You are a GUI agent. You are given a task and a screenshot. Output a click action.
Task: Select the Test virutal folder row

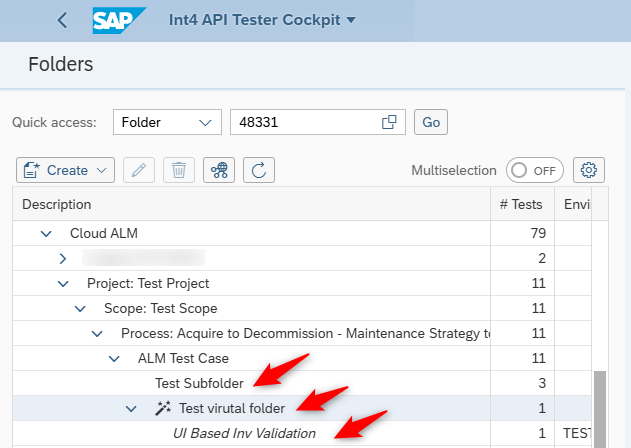(302, 408)
